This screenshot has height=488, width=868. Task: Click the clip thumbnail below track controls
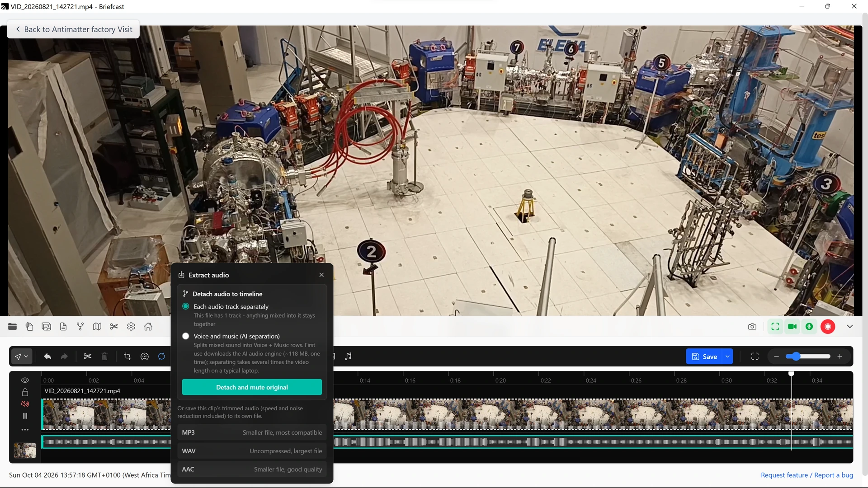point(25,450)
